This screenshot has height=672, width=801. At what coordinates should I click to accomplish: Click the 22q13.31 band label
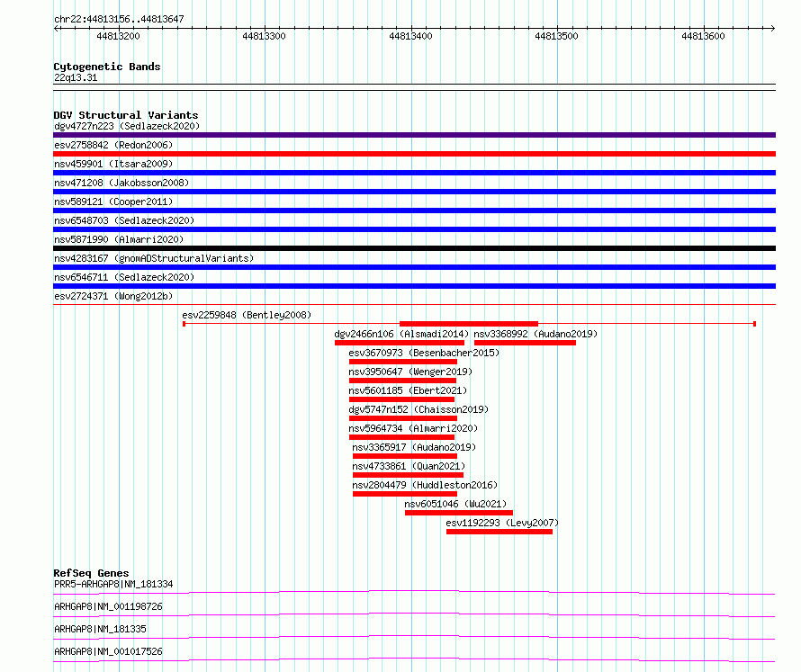point(76,77)
